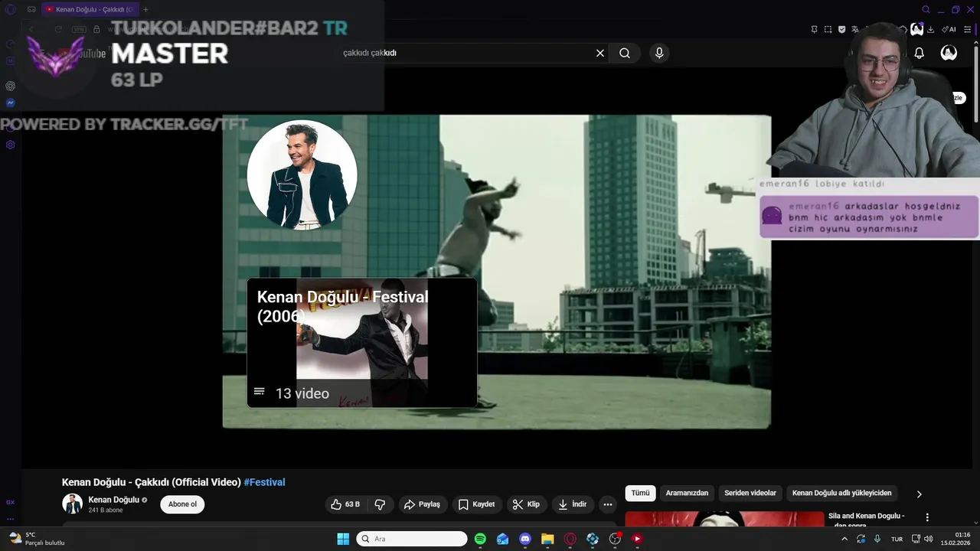This screenshot has height=551, width=980.
Task: Open TUR keyboard language selector
Action: point(897,539)
